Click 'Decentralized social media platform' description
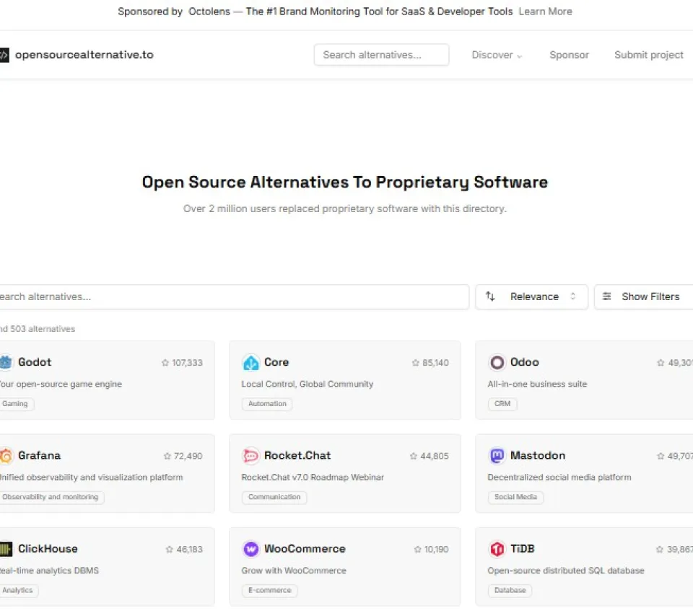693x616 pixels. (x=559, y=478)
